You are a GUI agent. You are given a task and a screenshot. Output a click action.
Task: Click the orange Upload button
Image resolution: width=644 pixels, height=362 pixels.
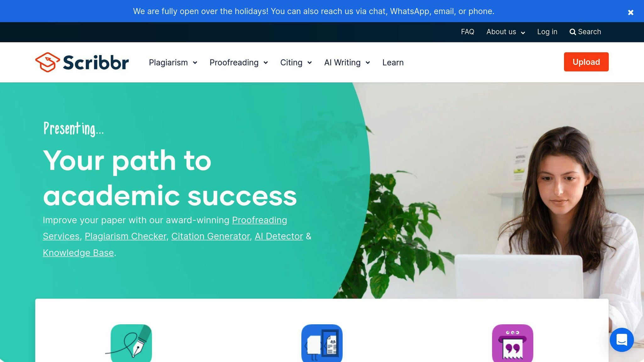(x=586, y=62)
